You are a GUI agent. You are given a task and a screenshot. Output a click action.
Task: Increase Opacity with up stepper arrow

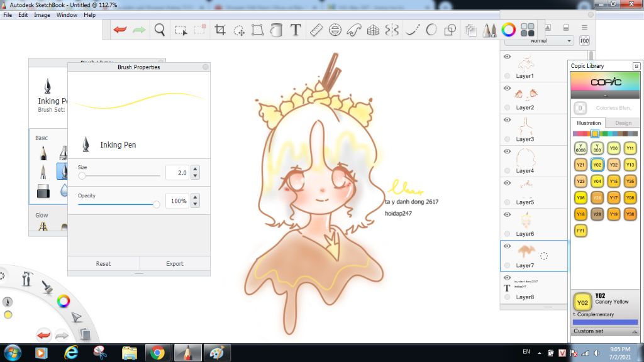(x=196, y=197)
